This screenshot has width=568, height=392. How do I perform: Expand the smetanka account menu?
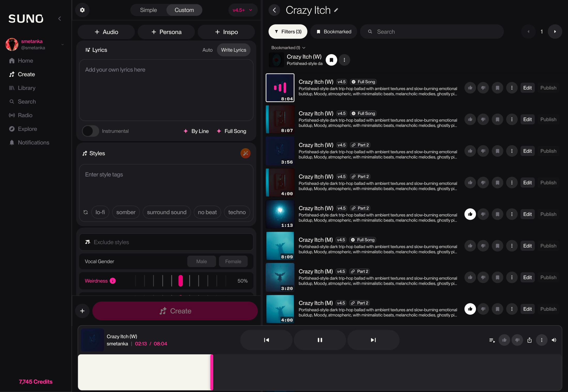[x=62, y=44]
